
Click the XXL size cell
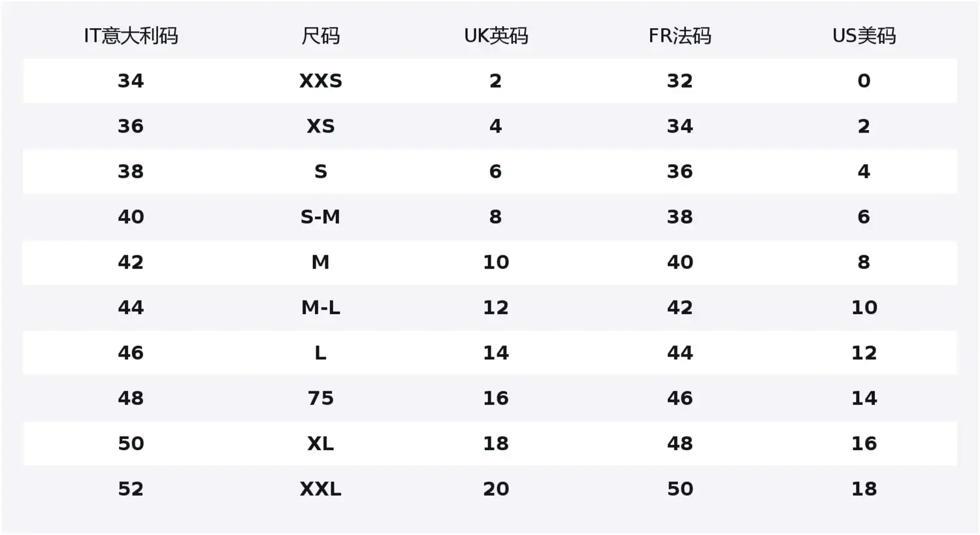320,489
